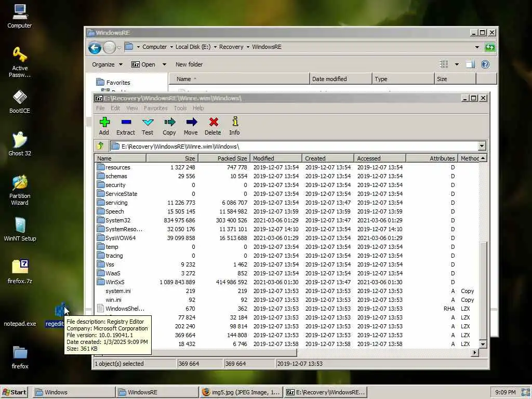Select the WinNT Setup desktop icon
The height and width of the screenshot is (399, 532).
click(20, 230)
